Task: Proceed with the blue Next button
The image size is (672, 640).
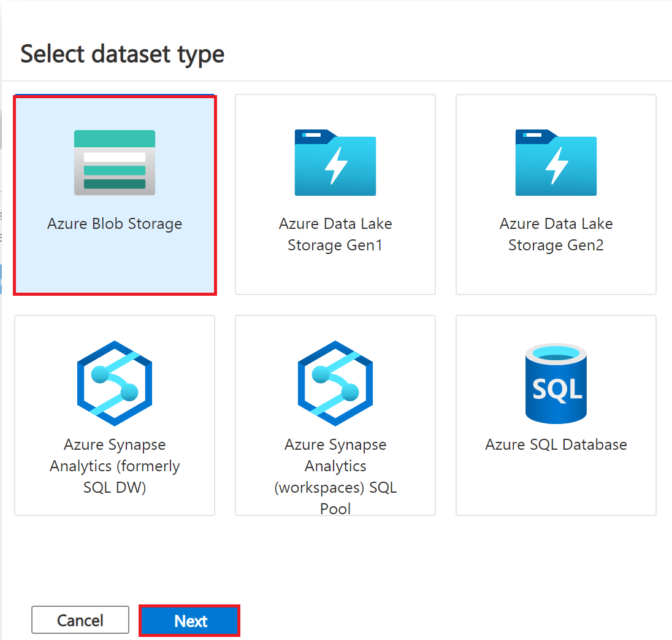Action: tap(189, 621)
